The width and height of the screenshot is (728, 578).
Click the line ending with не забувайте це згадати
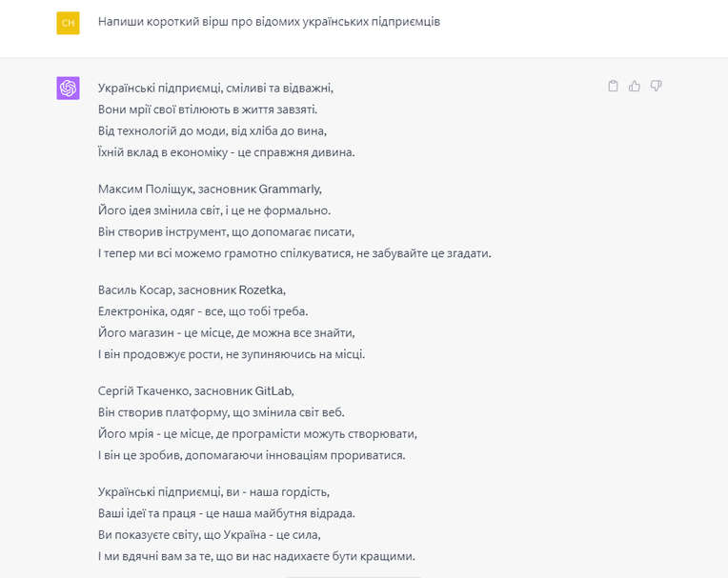(x=294, y=253)
